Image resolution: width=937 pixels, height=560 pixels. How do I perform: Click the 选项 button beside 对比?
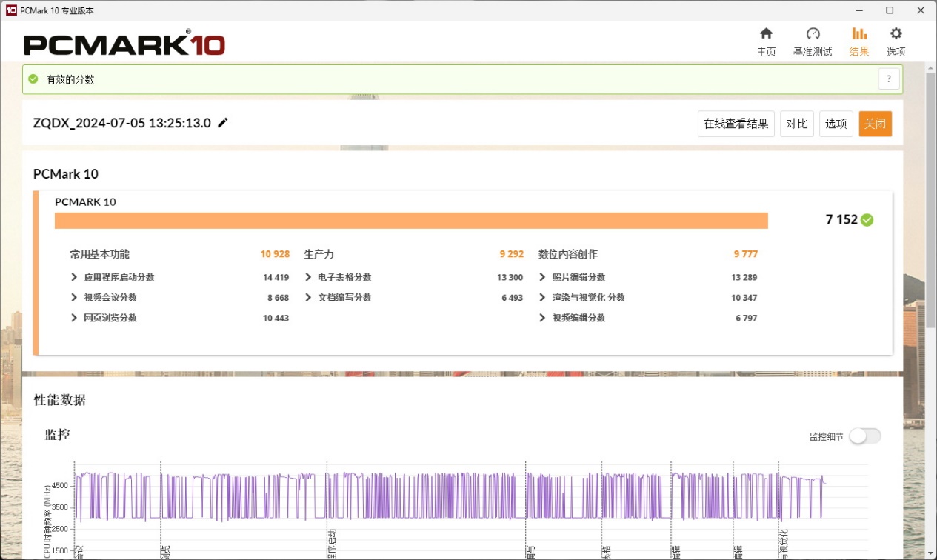(836, 124)
